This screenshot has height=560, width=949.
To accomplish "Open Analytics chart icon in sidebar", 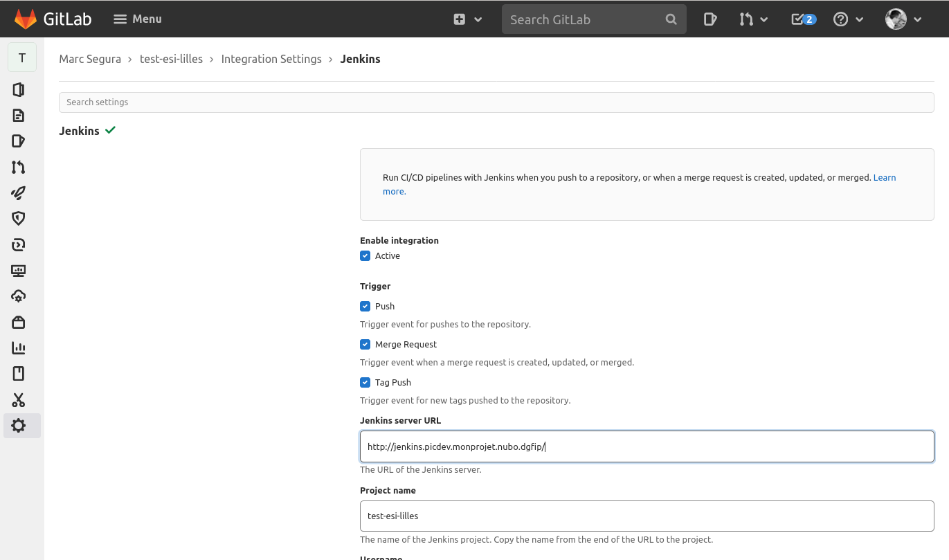I will pos(19,348).
